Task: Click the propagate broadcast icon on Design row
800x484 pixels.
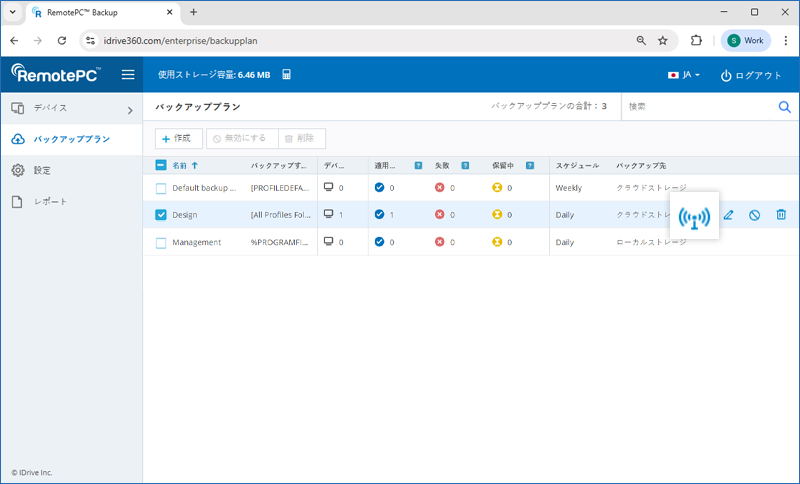Action: [x=694, y=216]
